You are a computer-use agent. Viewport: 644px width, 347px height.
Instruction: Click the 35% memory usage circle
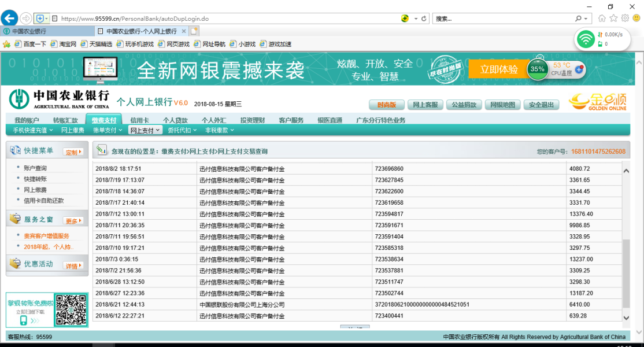[x=537, y=69]
